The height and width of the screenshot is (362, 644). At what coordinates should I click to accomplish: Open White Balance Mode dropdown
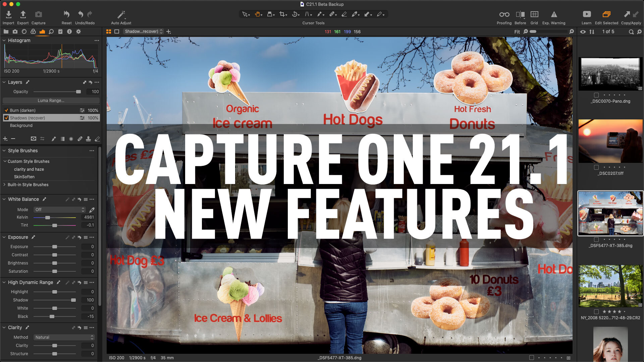59,209
